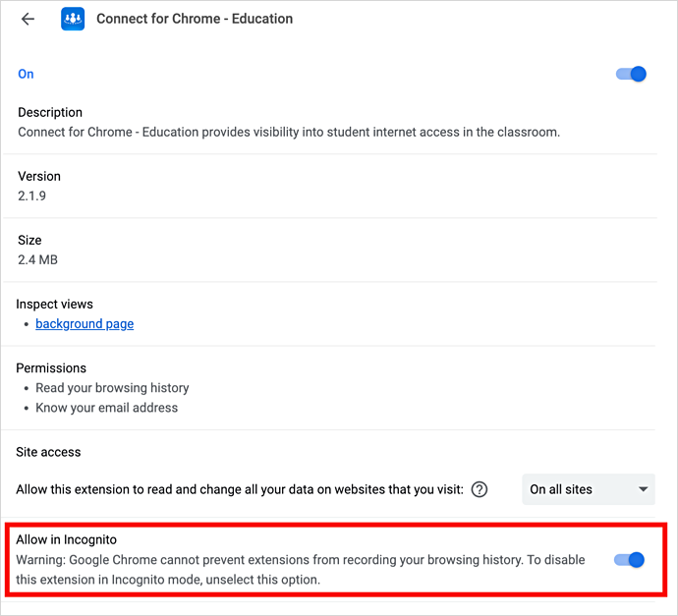
Task: Select the version number 2.1.9
Action: pyautogui.click(x=32, y=196)
